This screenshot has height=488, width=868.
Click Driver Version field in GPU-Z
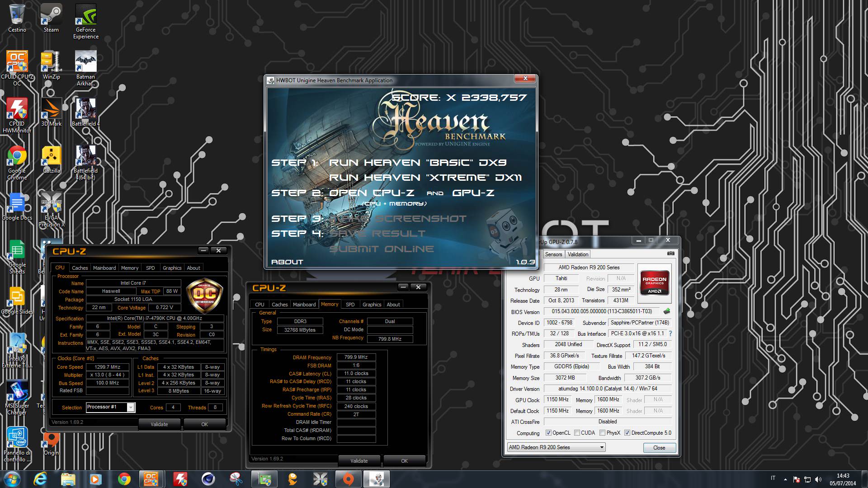click(x=607, y=389)
